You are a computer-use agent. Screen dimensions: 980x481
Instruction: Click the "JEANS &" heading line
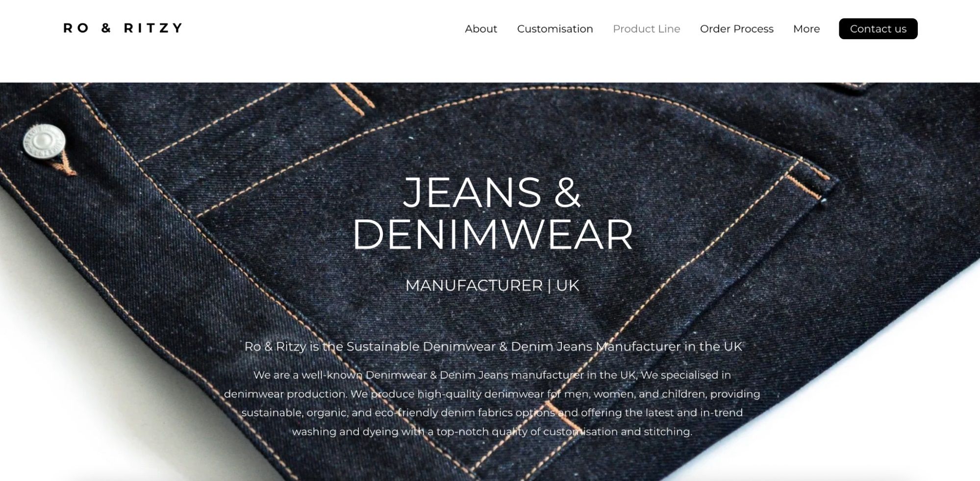[x=492, y=192]
